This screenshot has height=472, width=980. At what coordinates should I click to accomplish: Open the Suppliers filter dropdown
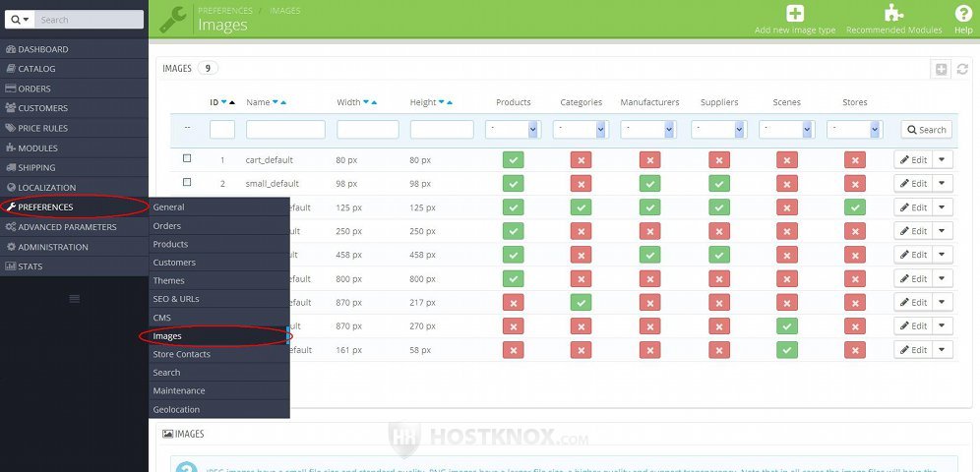(719, 129)
